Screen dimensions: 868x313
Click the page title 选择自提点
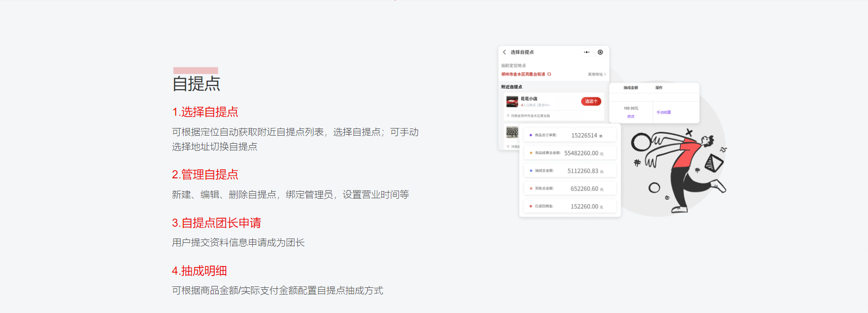point(522,52)
